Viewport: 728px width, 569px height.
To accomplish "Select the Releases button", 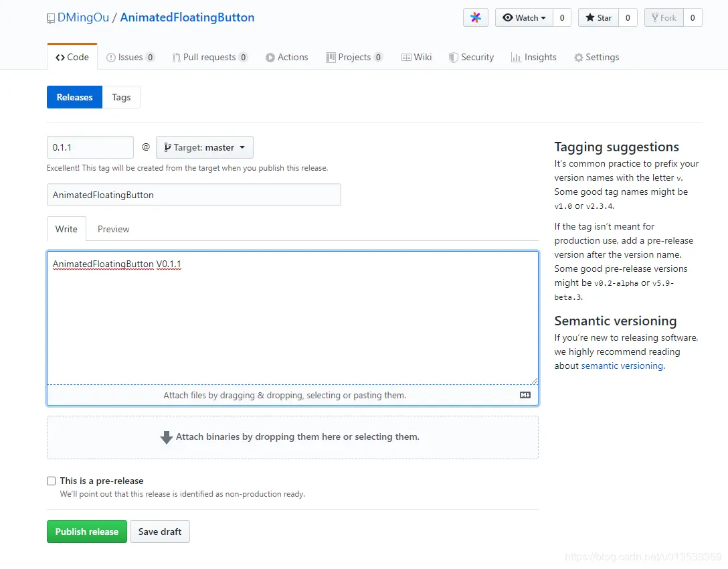I will [74, 97].
